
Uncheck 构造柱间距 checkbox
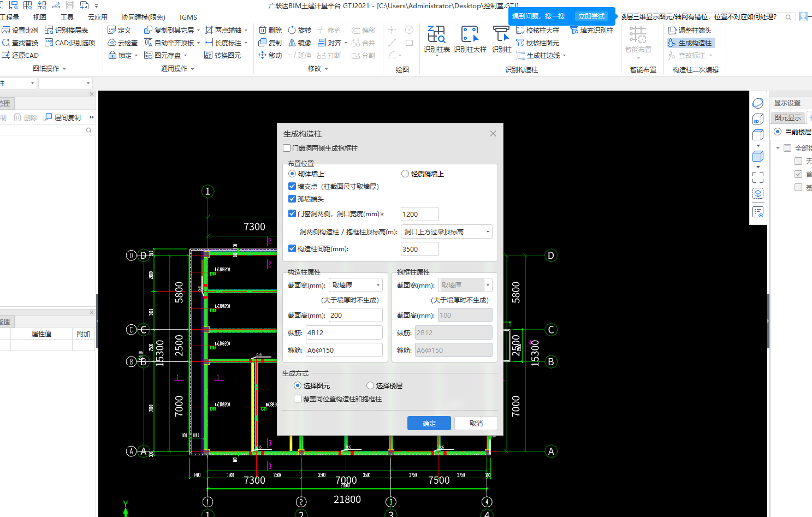pos(292,248)
